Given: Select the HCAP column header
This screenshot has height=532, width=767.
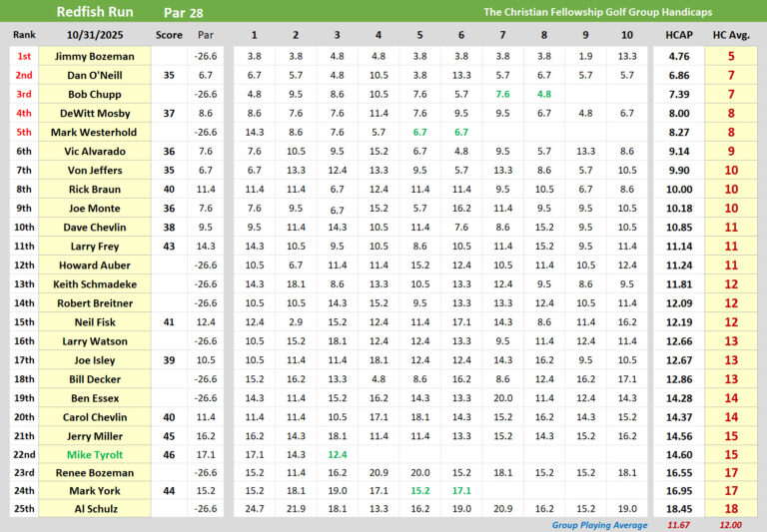Looking at the screenshot, I should tap(678, 35).
